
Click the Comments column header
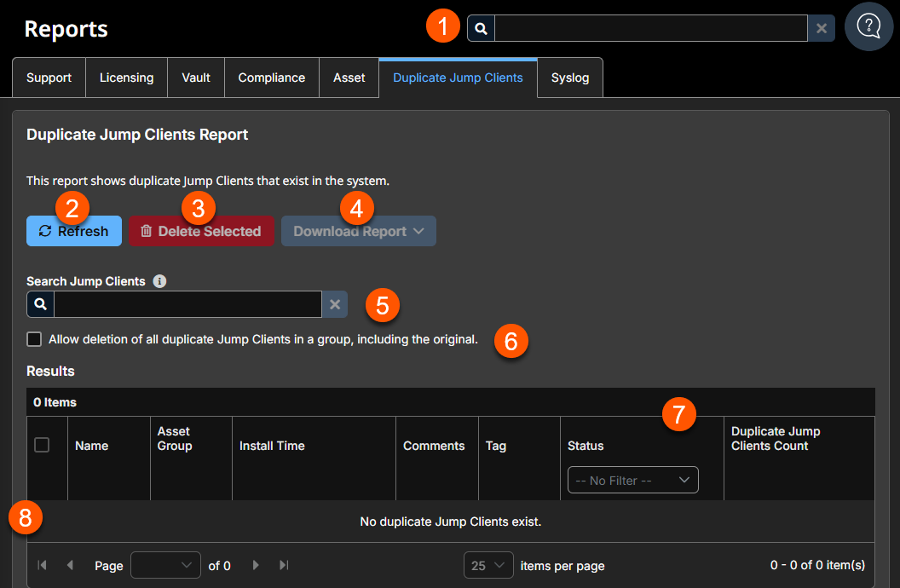[x=434, y=446]
